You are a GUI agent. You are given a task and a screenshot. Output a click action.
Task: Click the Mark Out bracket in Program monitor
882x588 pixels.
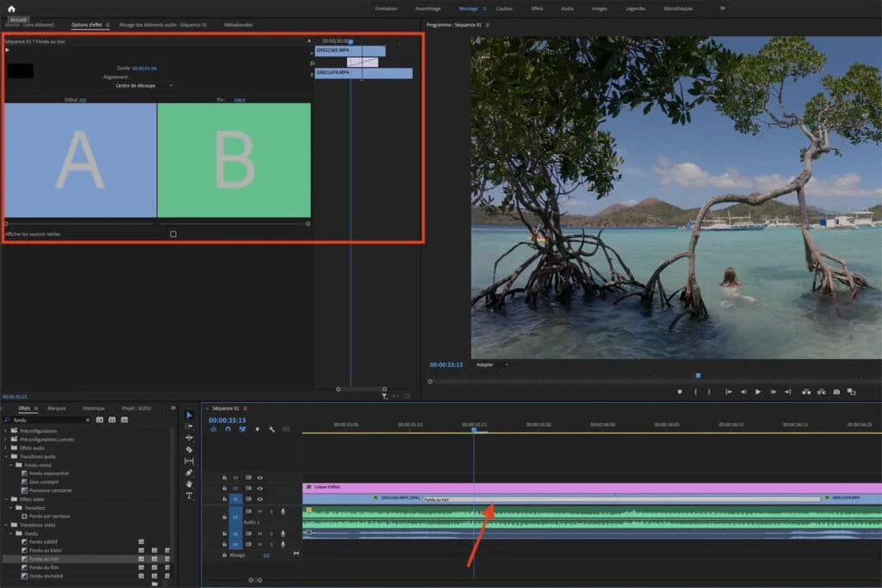(709, 392)
